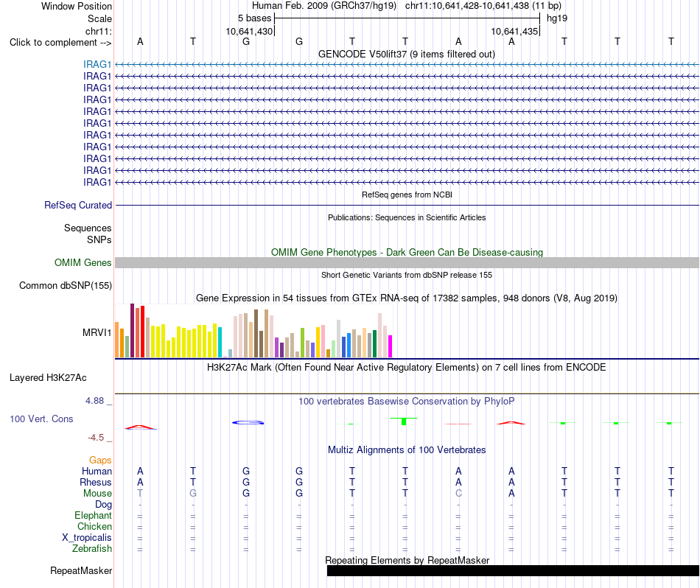The image size is (700, 588).
Task: Click the mismatched C base in the Mouse row
Action: [x=458, y=494]
